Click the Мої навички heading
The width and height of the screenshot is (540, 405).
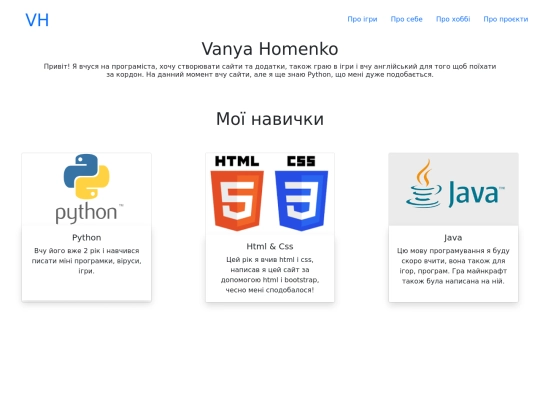(x=270, y=119)
